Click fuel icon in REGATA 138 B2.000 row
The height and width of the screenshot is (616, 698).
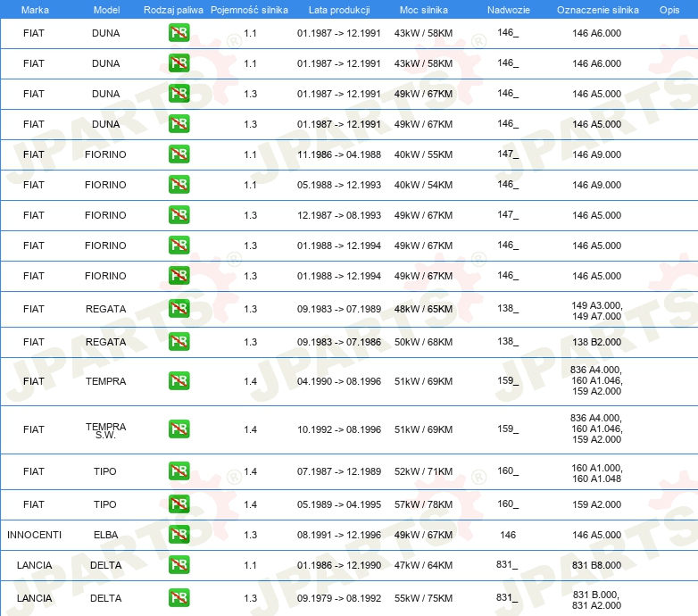point(179,341)
